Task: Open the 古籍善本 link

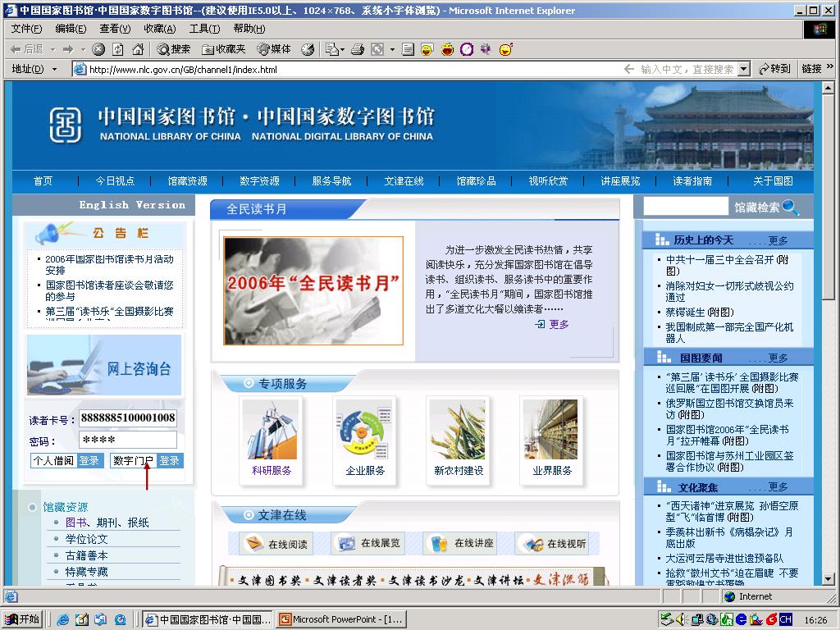Action: coord(86,555)
